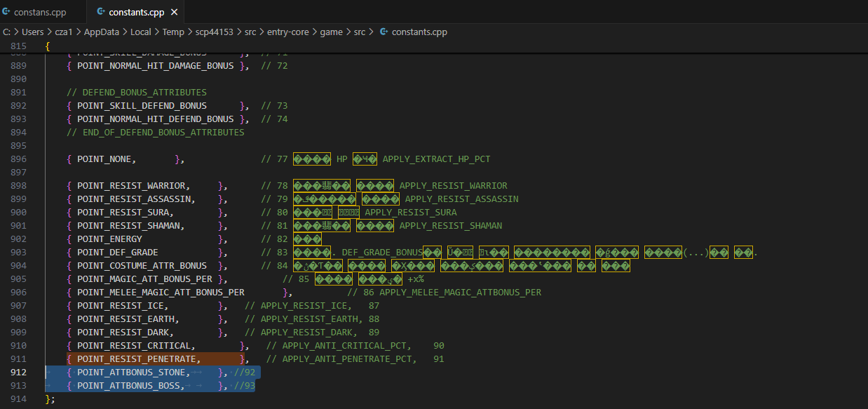The height and width of the screenshot is (409, 868).
Task: Open the constants.cpp breadcrumb symbol list
Action: [419, 32]
